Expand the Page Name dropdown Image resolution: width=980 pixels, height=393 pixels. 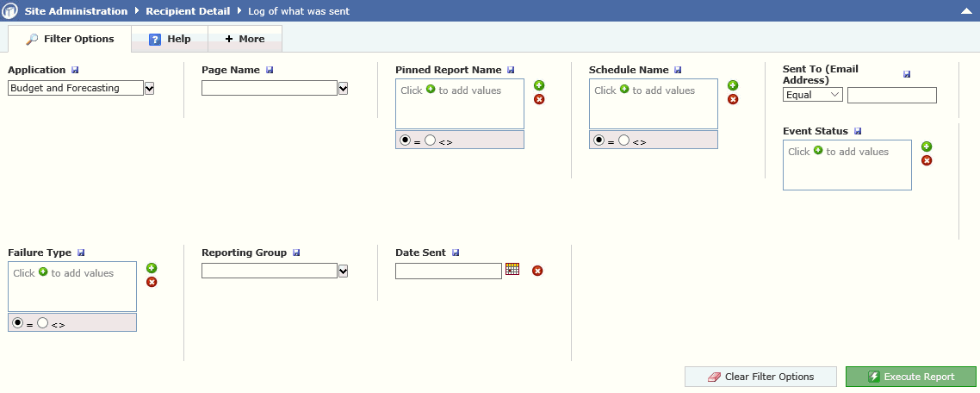[x=343, y=88]
